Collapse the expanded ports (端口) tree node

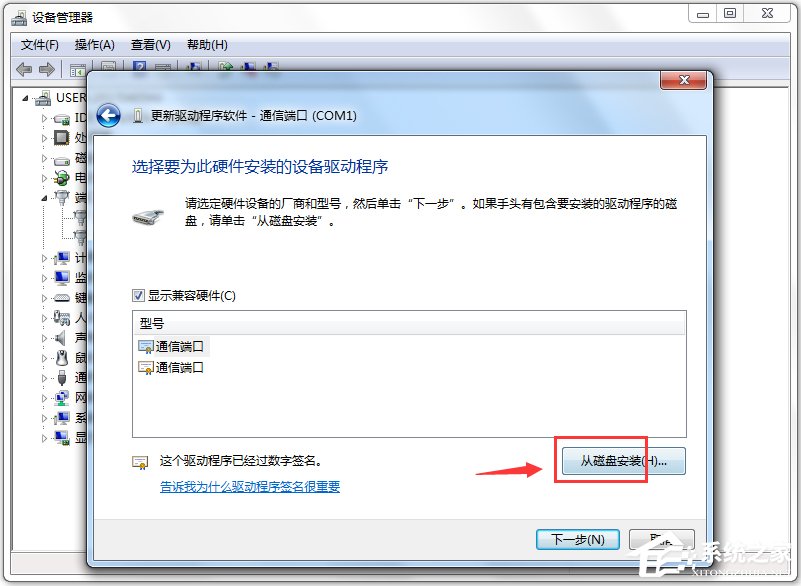[x=44, y=198]
